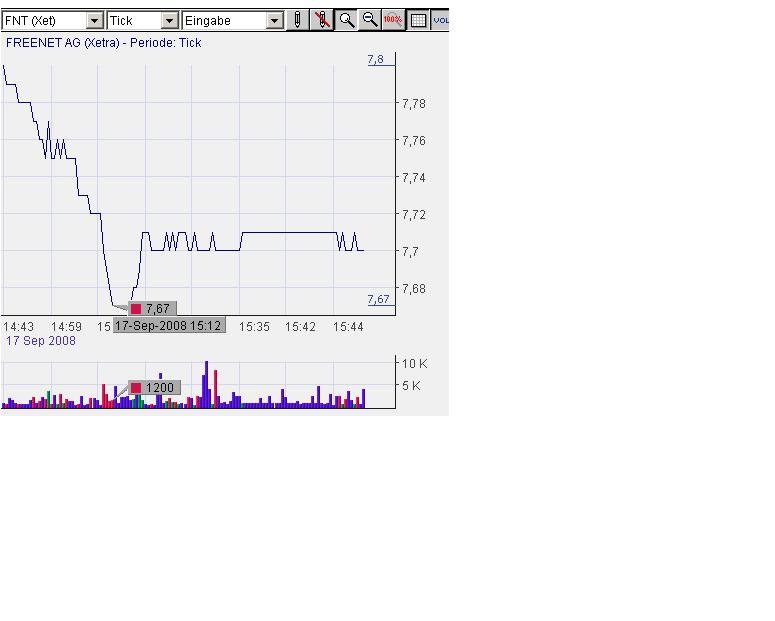Toggle the VOL volume display button
775x621 pixels.
pyautogui.click(x=440, y=20)
